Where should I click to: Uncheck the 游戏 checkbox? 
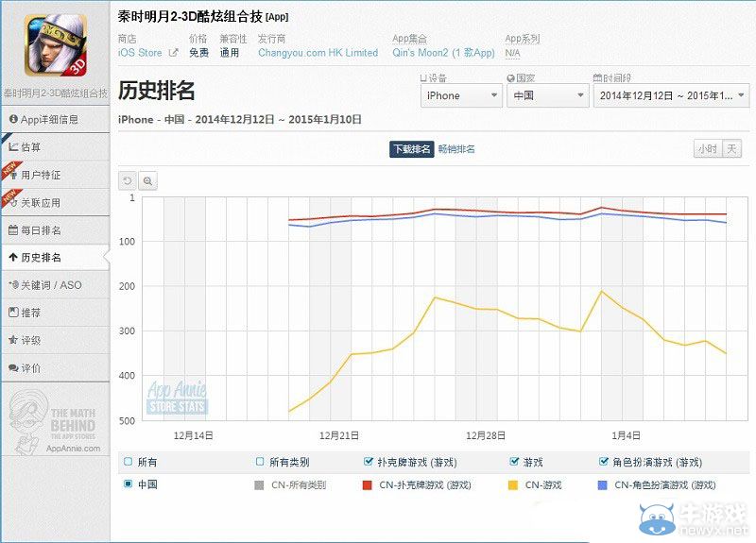coord(514,462)
